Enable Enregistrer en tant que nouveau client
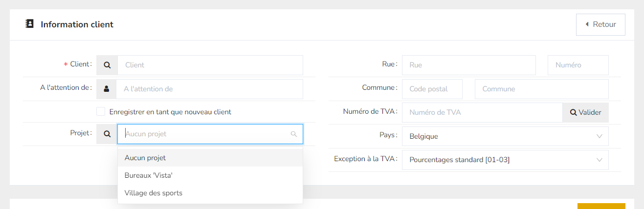Screen dimensions: 644x209 click(x=101, y=112)
